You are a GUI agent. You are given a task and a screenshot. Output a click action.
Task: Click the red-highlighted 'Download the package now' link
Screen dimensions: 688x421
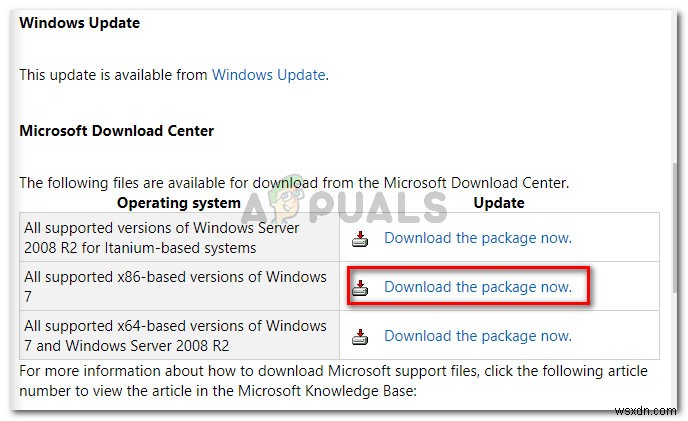click(x=477, y=287)
